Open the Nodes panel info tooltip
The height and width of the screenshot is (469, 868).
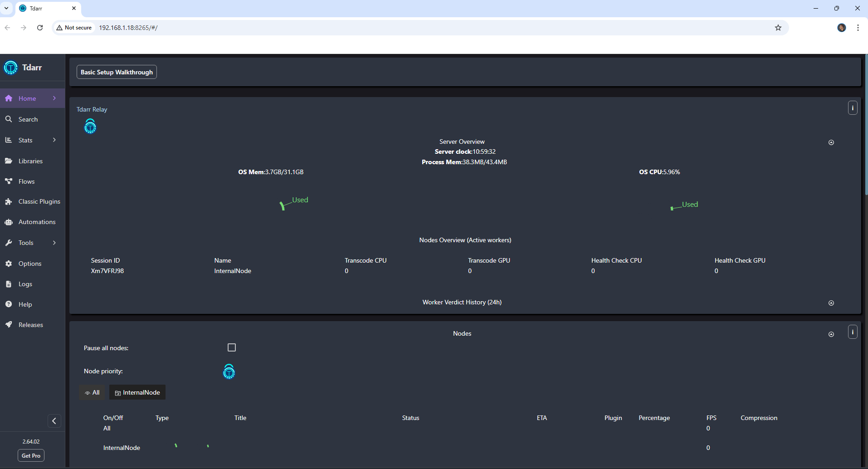click(853, 332)
